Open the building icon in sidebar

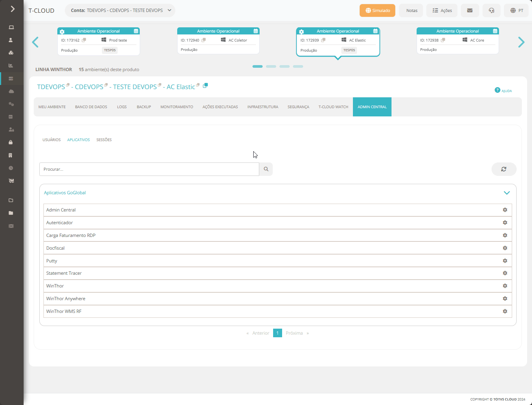tap(11, 155)
